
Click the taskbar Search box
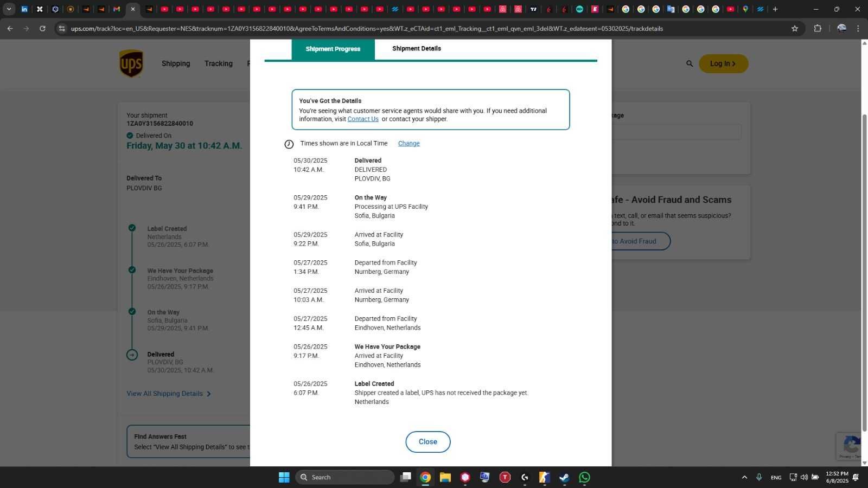point(345,477)
